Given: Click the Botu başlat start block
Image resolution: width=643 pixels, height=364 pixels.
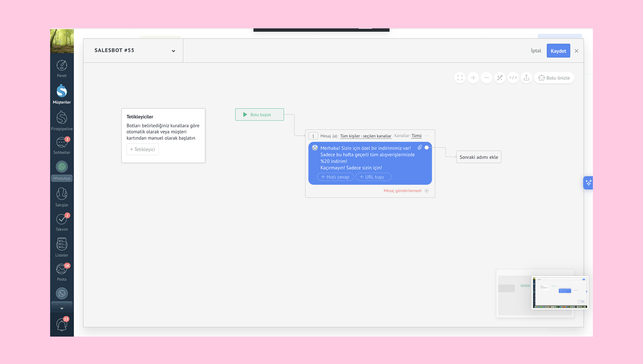Looking at the screenshot, I should point(259,114).
